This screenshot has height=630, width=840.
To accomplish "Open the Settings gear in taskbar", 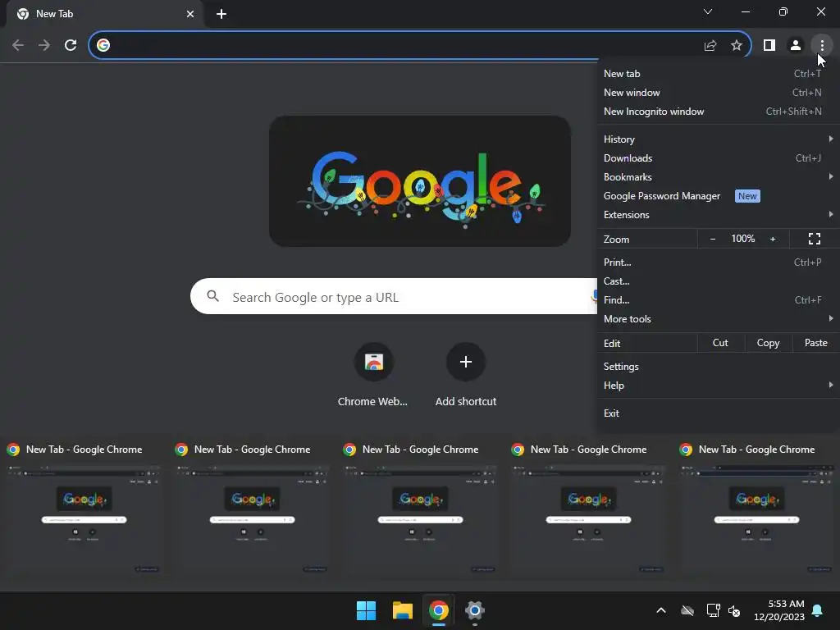I will [475, 610].
